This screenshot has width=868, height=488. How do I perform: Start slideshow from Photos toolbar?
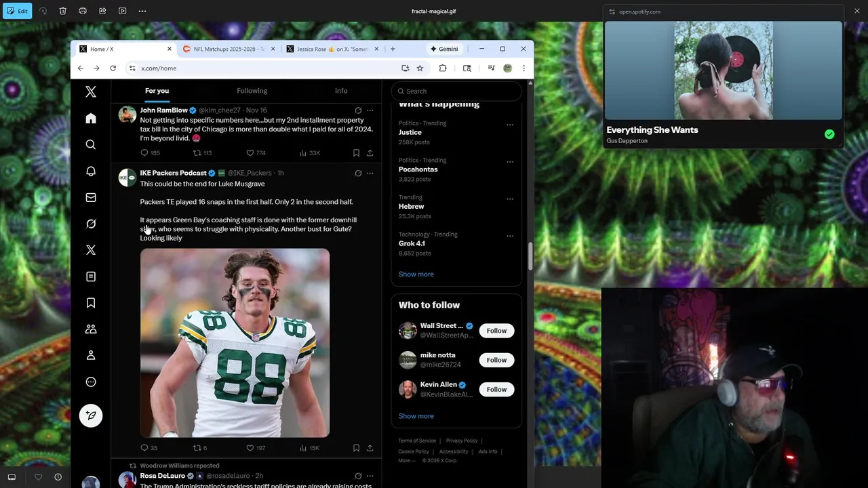pos(122,11)
